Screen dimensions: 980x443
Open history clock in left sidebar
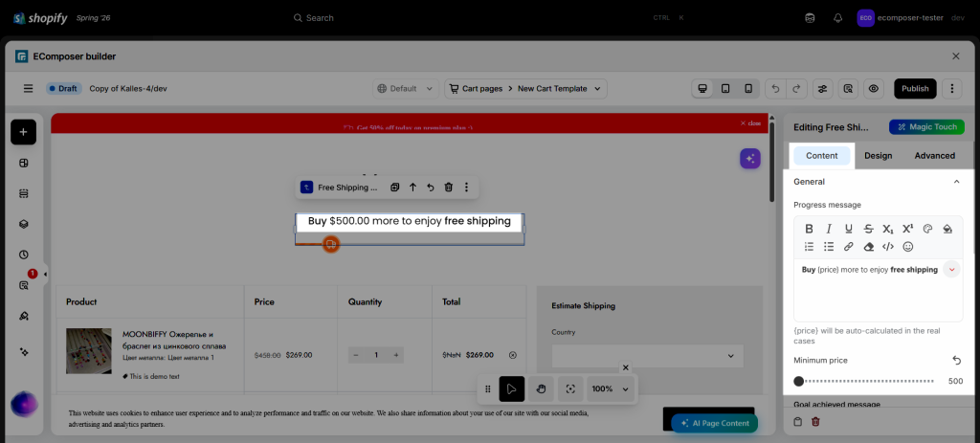point(23,255)
